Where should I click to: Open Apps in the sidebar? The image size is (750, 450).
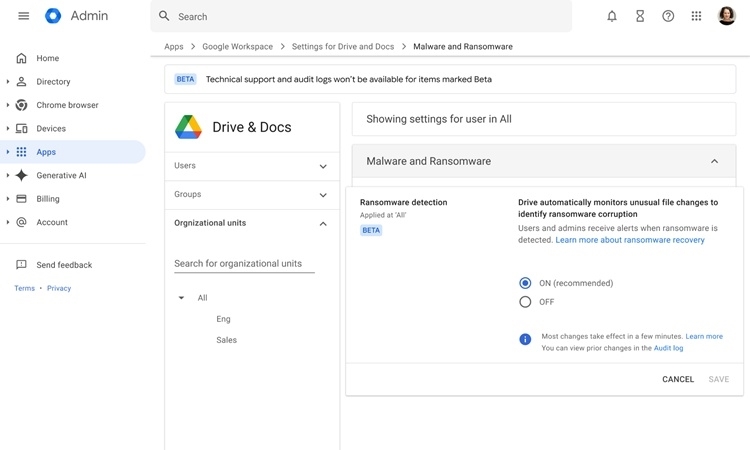coord(46,152)
